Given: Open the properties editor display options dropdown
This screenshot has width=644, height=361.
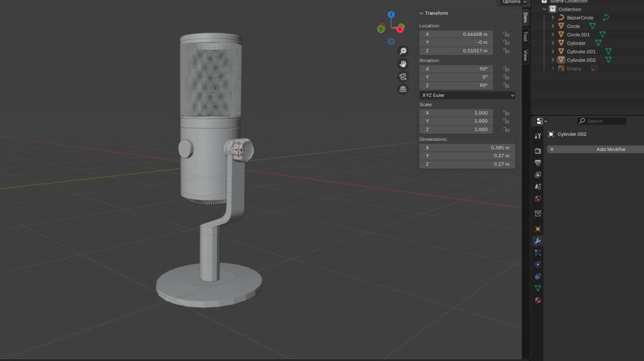Looking at the screenshot, I should 541,121.
